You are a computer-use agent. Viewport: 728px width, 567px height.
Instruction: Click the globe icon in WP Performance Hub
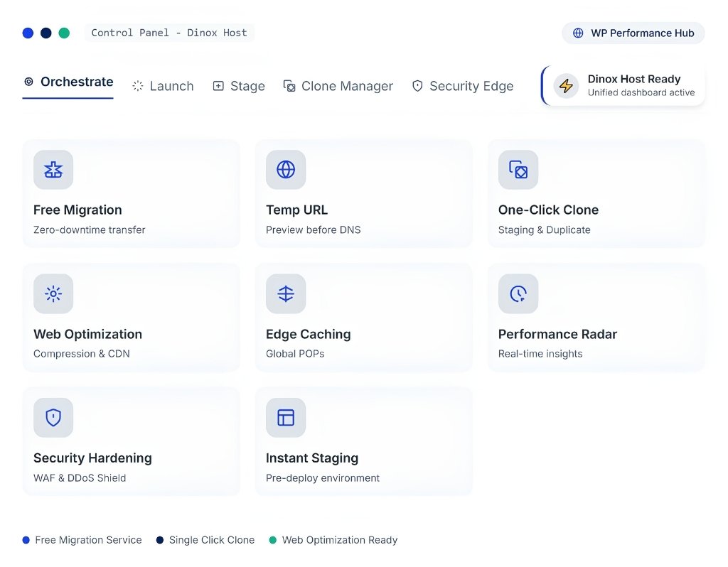pos(578,33)
